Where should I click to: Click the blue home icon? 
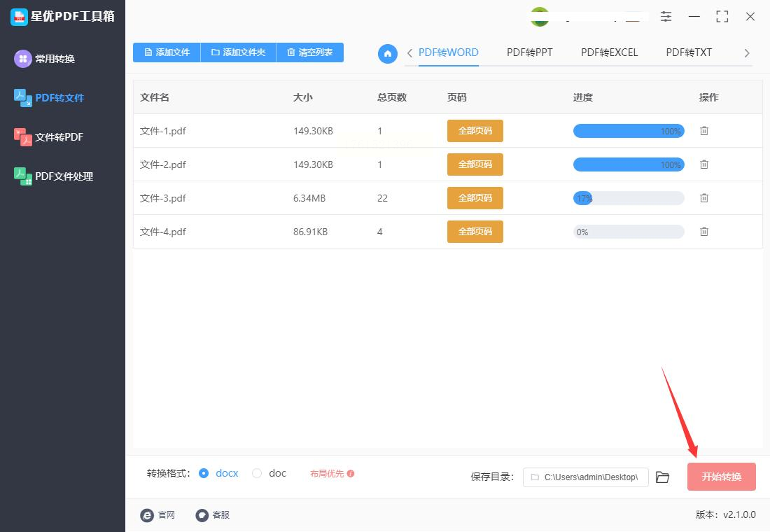tap(388, 53)
